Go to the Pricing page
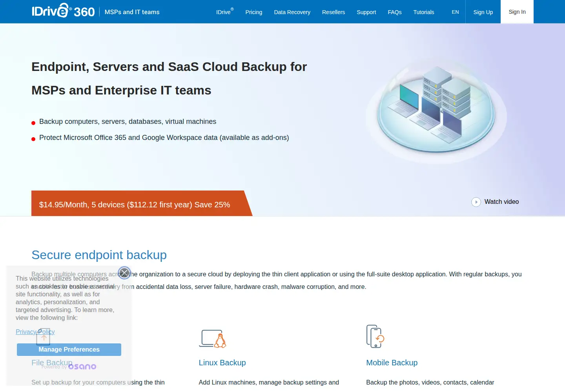The image size is (565, 392). pos(254,12)
